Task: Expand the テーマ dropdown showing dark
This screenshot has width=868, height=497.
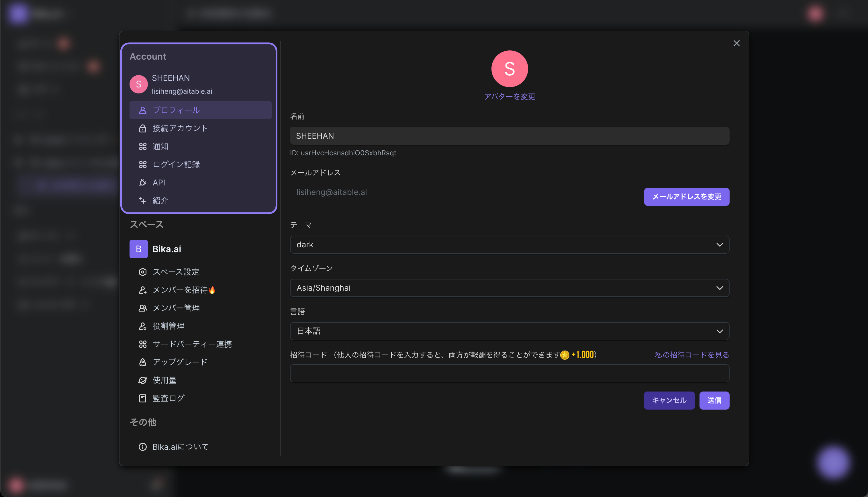Action: pyautogui.click(x=510, y=245)
